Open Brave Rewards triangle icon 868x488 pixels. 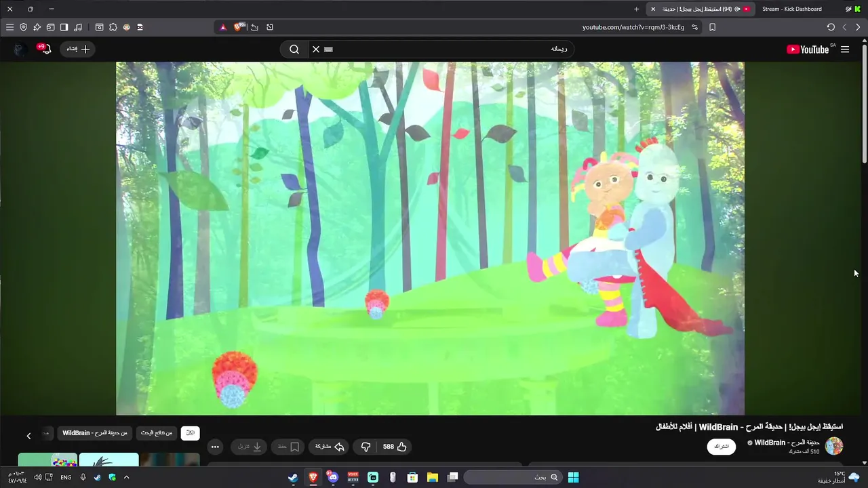222,27
